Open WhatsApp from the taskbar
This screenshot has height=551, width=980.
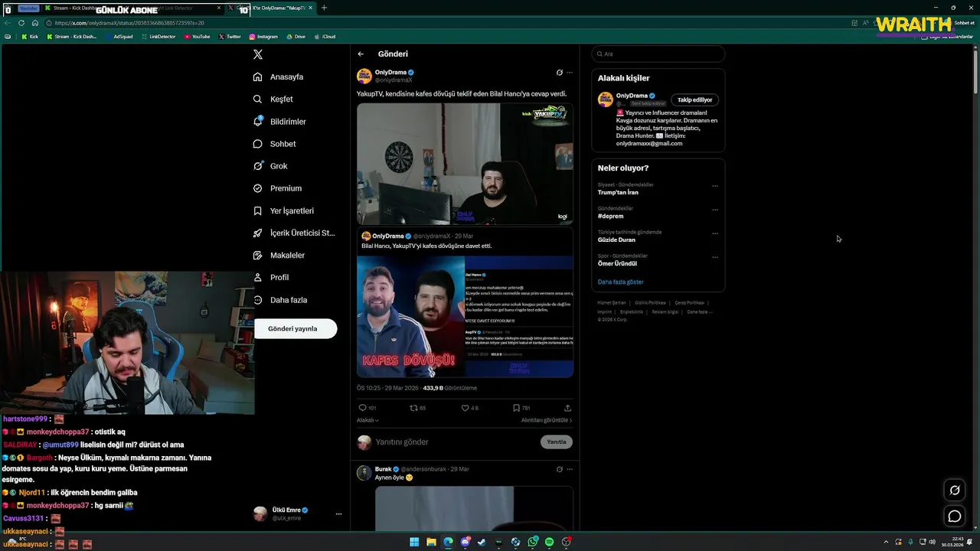coord(533,542)
